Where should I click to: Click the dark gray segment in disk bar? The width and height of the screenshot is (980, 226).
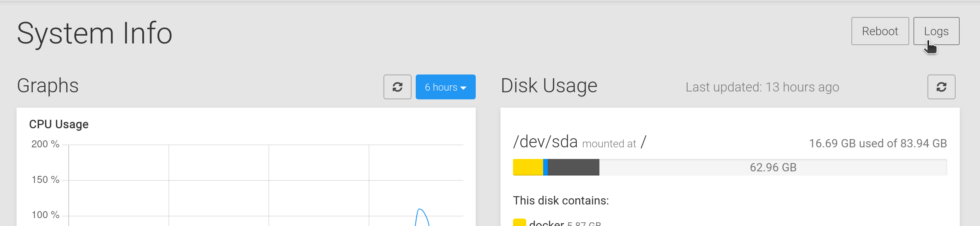pos(573,167)
